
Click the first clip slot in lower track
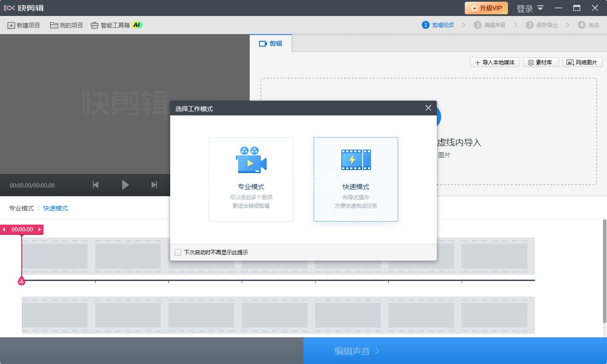[55, 315]
